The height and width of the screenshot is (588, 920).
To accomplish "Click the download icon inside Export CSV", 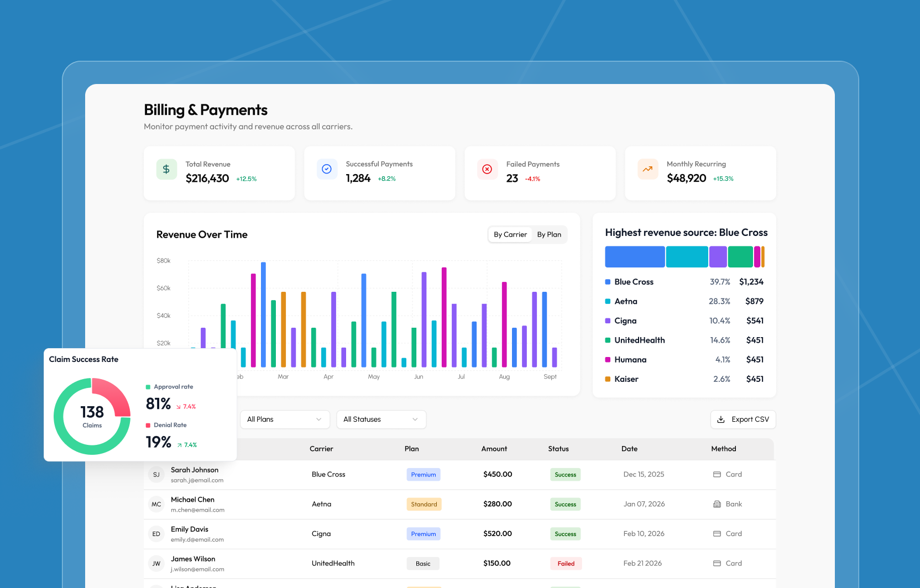I will tap(722, 419).
